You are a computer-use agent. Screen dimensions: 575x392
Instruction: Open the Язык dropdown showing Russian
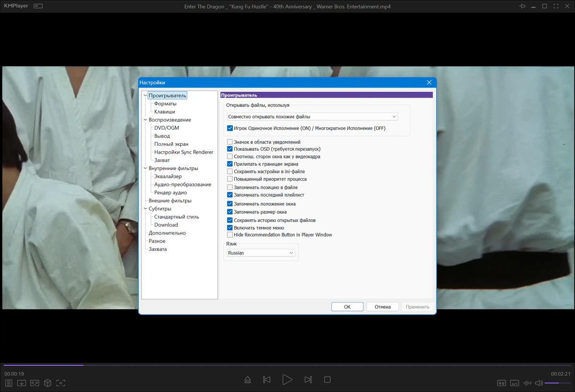[261, 253]
